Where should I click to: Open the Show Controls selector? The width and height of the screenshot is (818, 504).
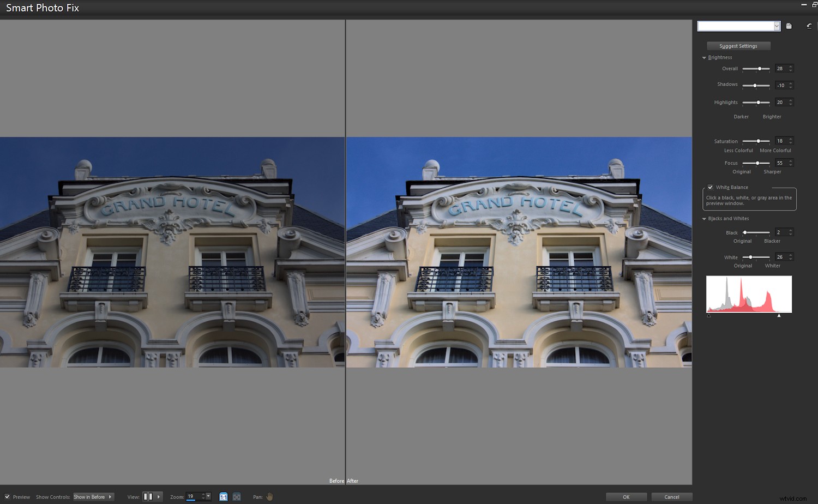(x=93, y=497)
